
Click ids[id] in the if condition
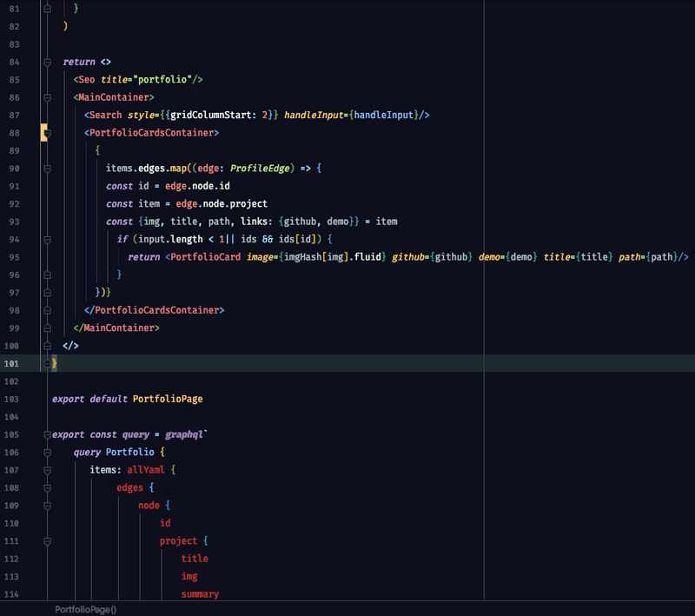[x=297, y=240]
